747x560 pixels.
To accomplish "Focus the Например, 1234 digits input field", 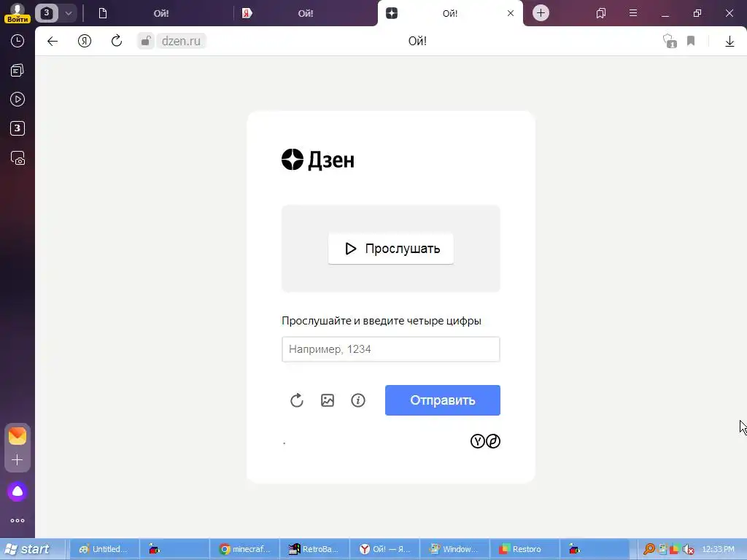I will (x=391, y=349).
